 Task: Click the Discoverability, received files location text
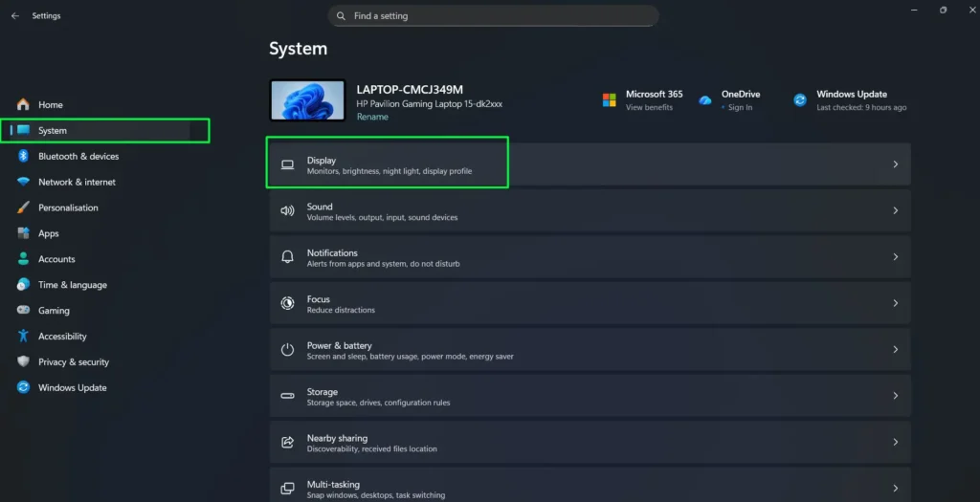[x=372, y=448]
